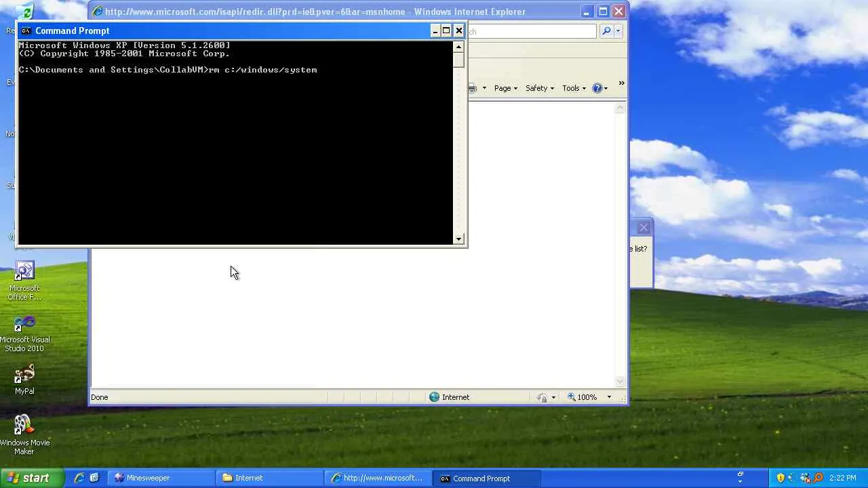Screen dimensions: 868x488
Task: Open the Windows Movie Maker shortcut
Action: click(x=24, y=435)
